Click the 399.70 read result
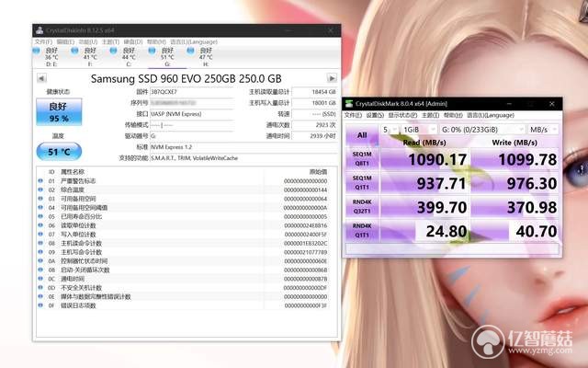This screenshot has height=368, width=588. coord(424,207)
